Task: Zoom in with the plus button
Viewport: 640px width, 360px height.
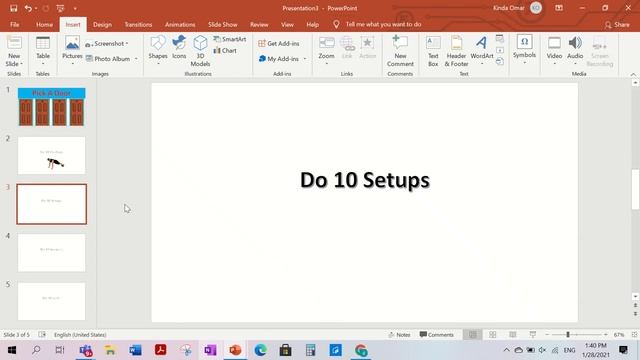Action: point(606,335)
